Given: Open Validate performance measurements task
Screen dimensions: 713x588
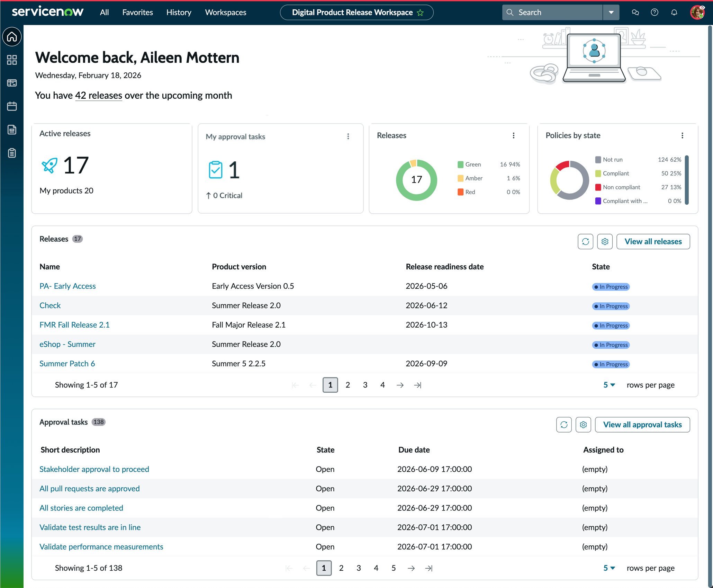Looking at the screenshot, I should (101, 547).
